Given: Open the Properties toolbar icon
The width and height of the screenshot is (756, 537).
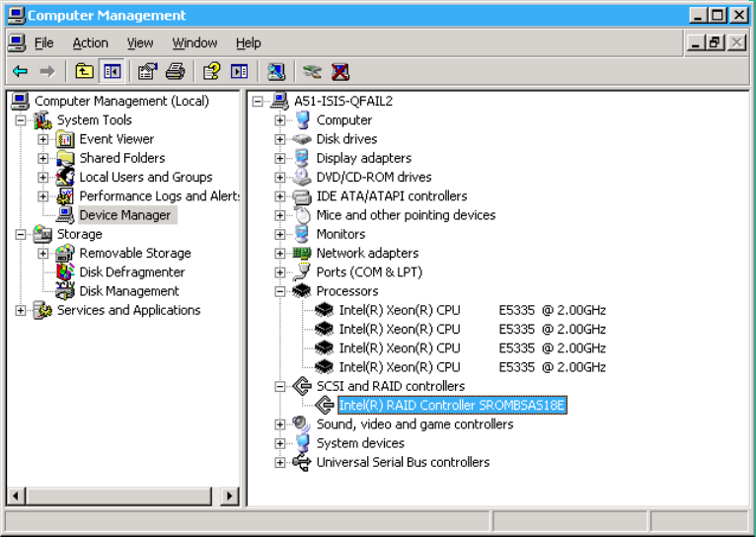Looking at the screenshot, I should click(x=147, y=72).
